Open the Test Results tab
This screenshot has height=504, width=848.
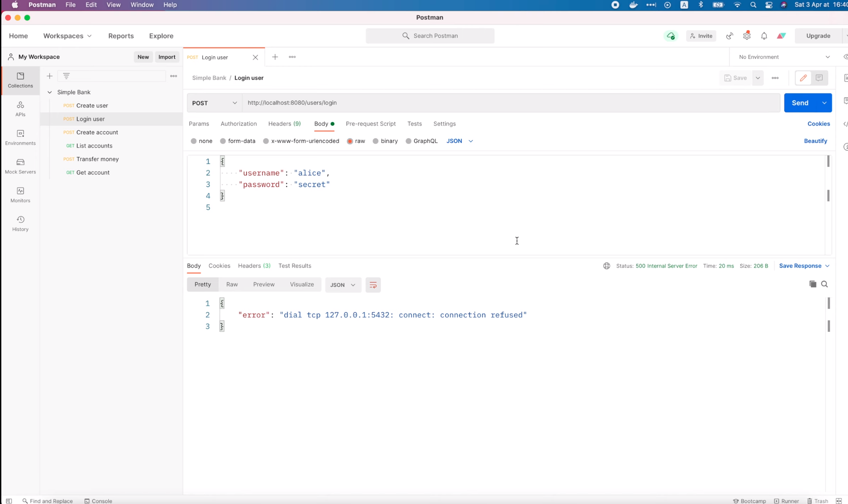tap(295, 266)
